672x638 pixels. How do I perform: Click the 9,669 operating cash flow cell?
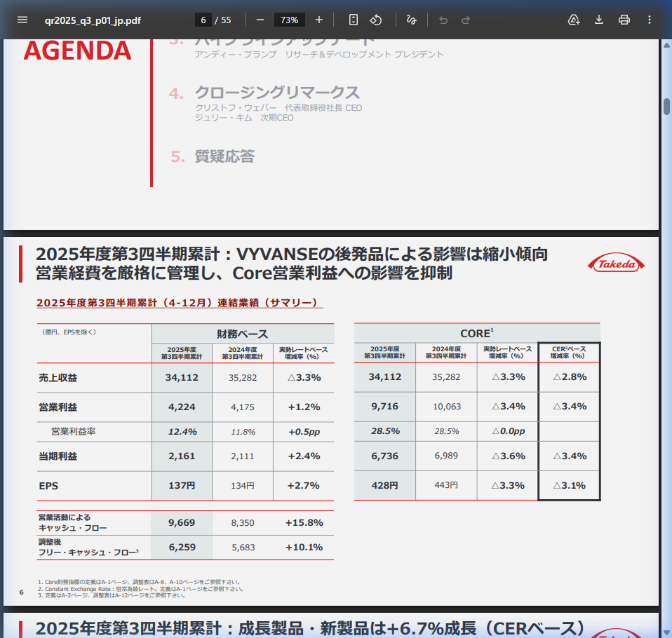click(x=182, y=523)
